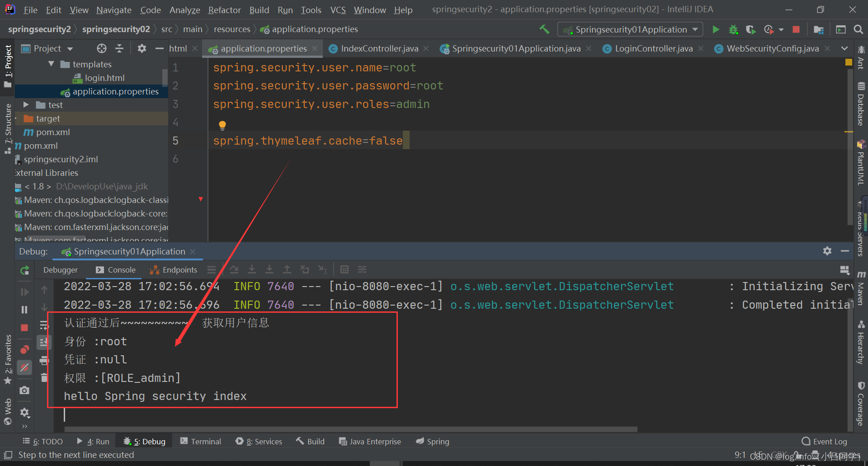Toggle the Structure tool window stripe button
This screenshot has width=868, height=466.
8,128
